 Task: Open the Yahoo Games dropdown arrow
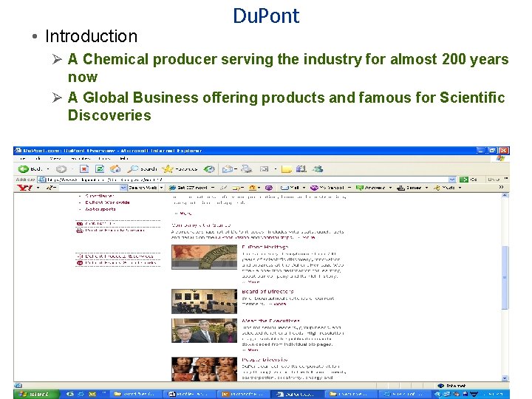[426, 187]
